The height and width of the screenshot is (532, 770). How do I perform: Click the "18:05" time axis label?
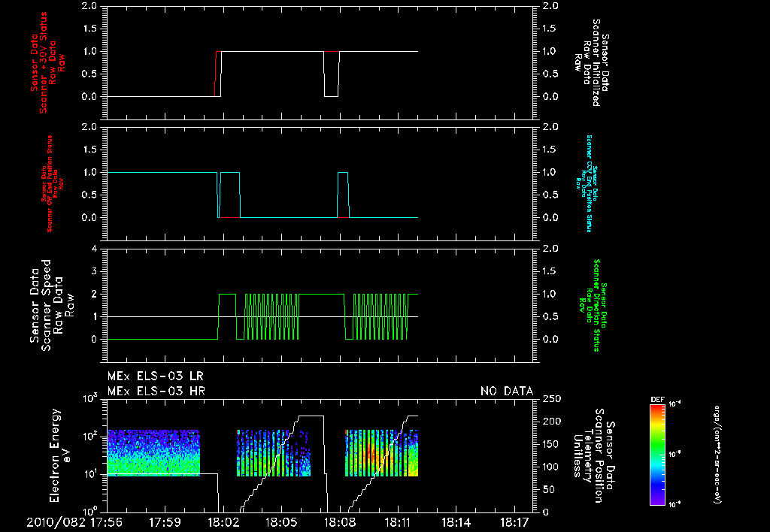tap(281, 522)
